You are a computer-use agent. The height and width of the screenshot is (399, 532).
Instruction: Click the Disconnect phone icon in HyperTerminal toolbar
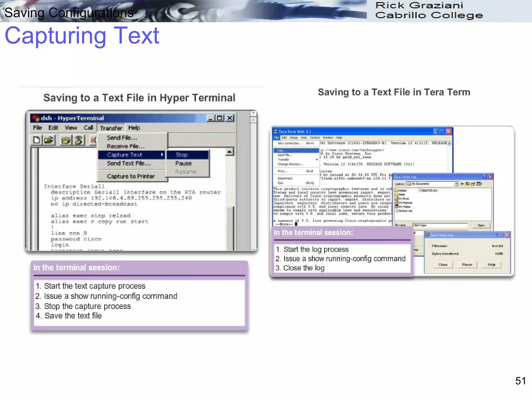coord(78,140)
